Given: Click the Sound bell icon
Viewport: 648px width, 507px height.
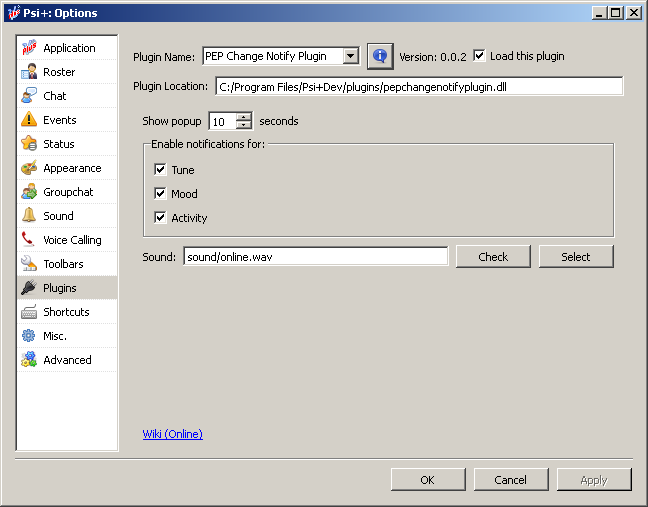Looking at the screenshot, I should (29, 216).
